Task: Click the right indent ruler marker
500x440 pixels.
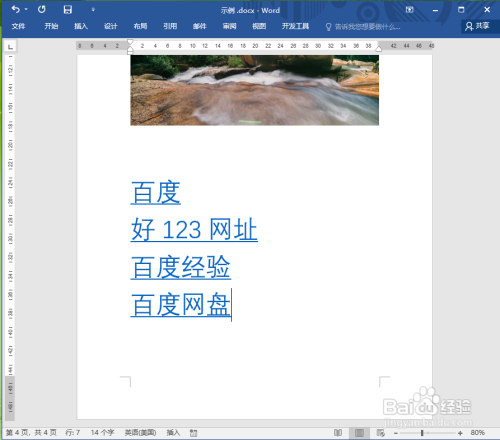Action: [378, 49]
